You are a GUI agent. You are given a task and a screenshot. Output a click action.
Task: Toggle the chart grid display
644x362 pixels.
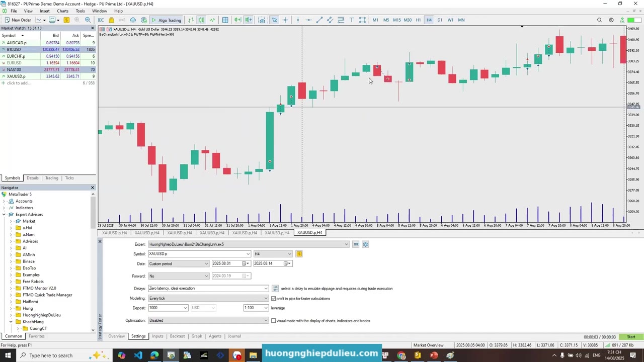[225, 20]
